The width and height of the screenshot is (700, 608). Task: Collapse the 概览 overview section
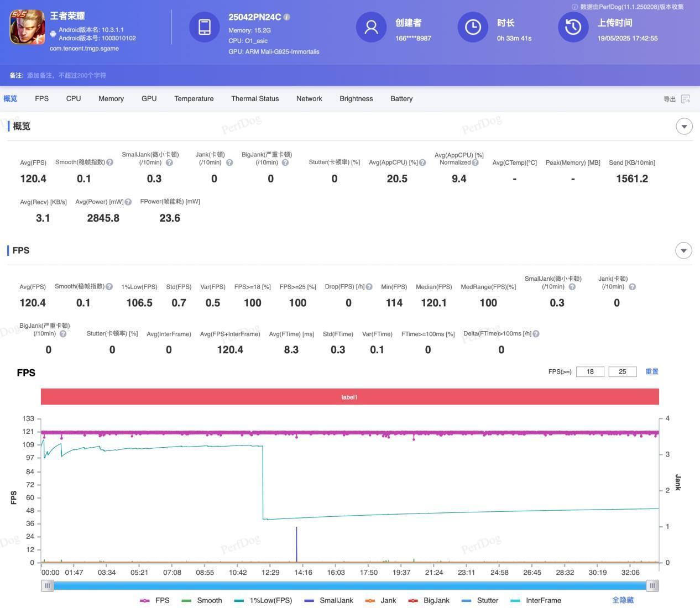pyautogui.click(x=684, y=127)
